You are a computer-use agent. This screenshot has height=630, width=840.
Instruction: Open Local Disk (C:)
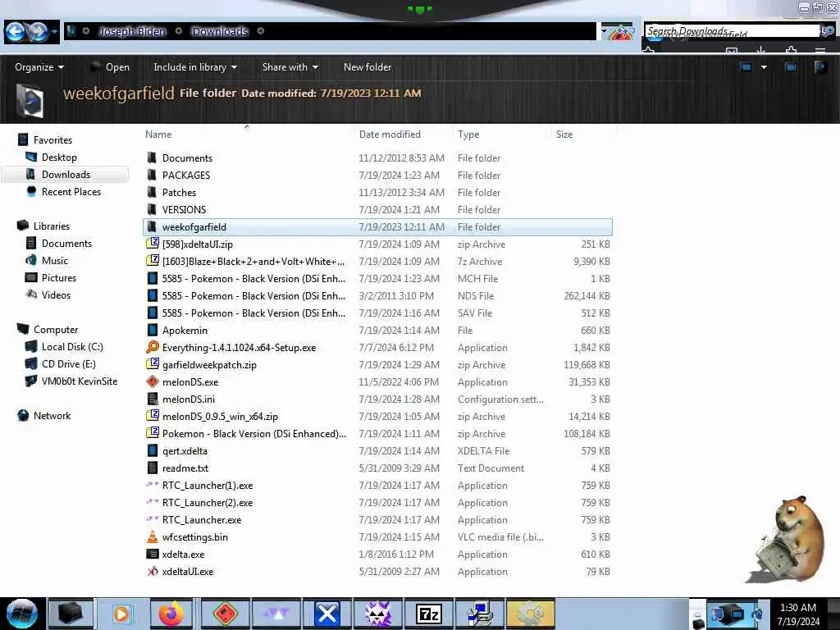72,347
